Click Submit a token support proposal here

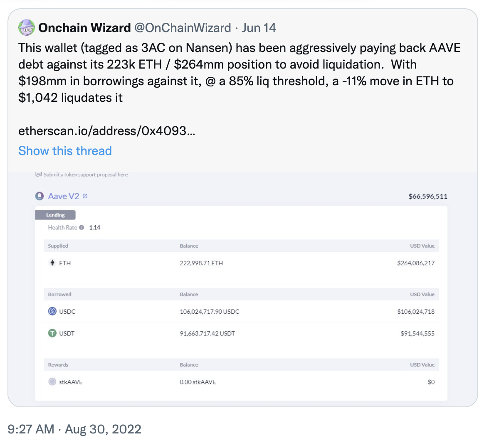click(86, 175)
